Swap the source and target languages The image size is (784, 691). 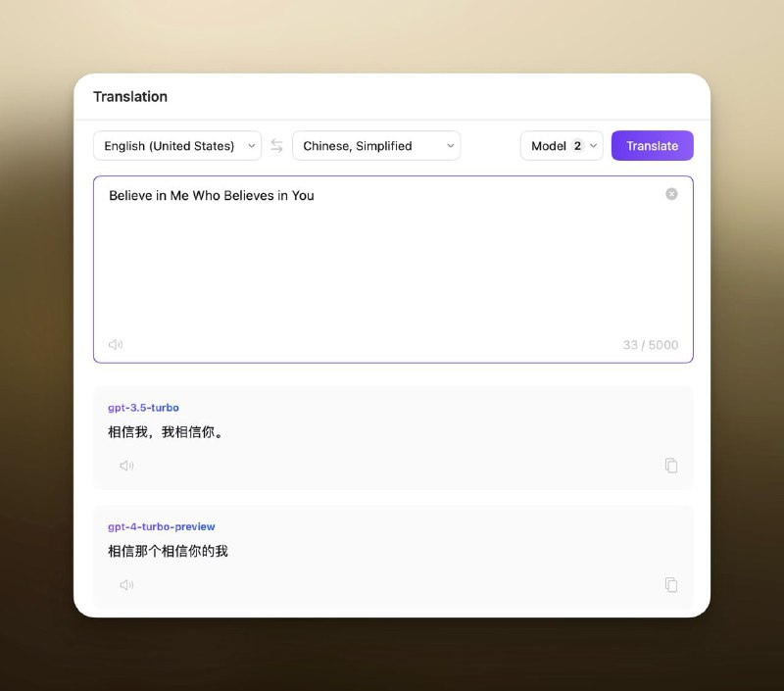point(275,145)
